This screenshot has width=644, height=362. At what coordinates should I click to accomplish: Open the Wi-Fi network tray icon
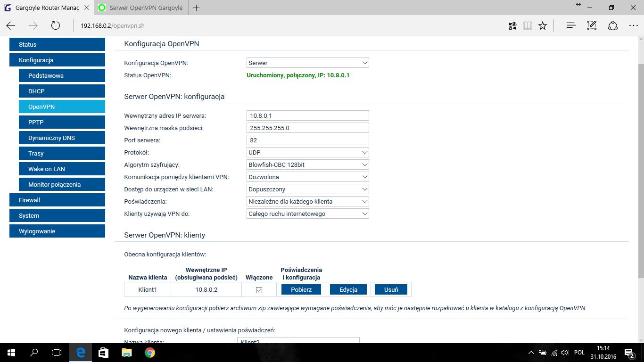click(554, 353)
